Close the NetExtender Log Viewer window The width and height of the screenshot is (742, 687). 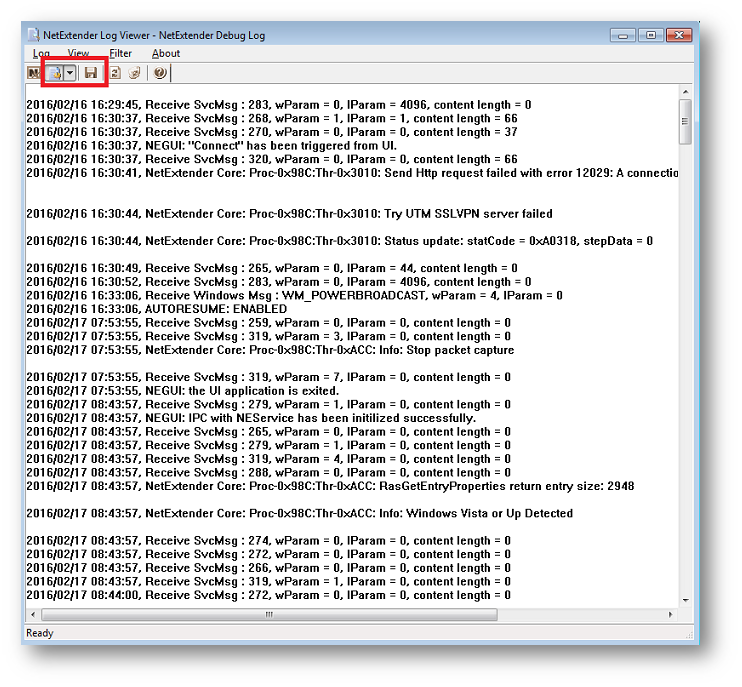point(679,35)
